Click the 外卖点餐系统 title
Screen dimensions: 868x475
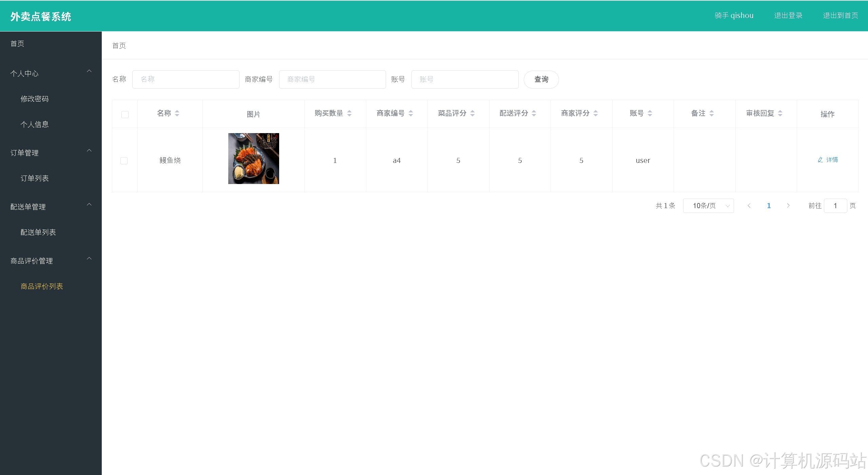[41, 17]
